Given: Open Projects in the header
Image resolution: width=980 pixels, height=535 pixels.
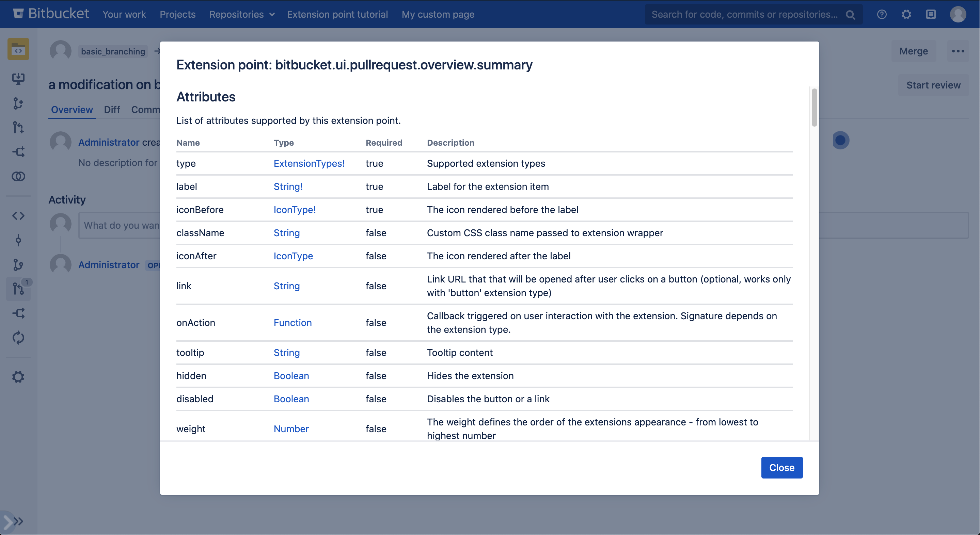Looking at the screenshot, I should pyautogui.click(x=178, y=14).
